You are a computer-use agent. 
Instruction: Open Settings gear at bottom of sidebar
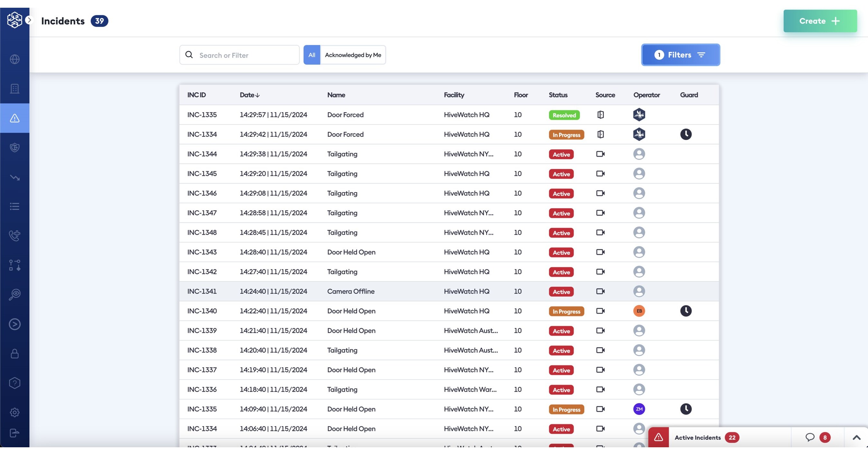(x=15, y=412)
